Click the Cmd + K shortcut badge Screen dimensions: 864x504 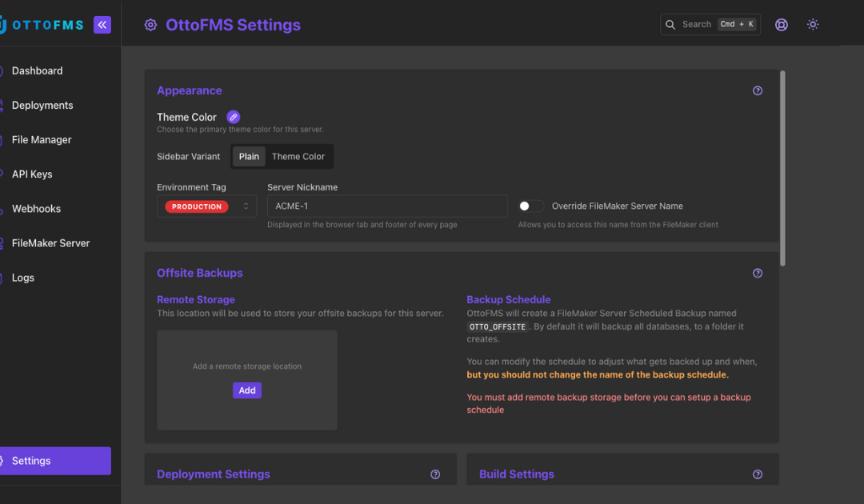click(737, 24)
